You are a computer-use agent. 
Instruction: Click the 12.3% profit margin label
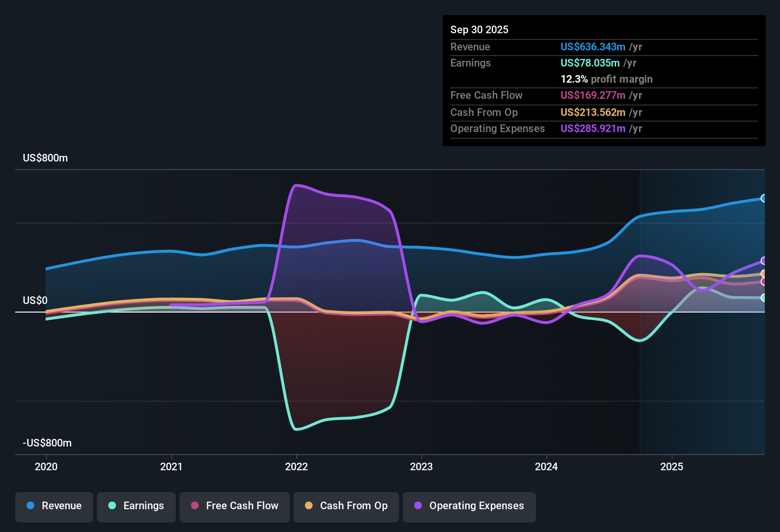tap(606, 79)
